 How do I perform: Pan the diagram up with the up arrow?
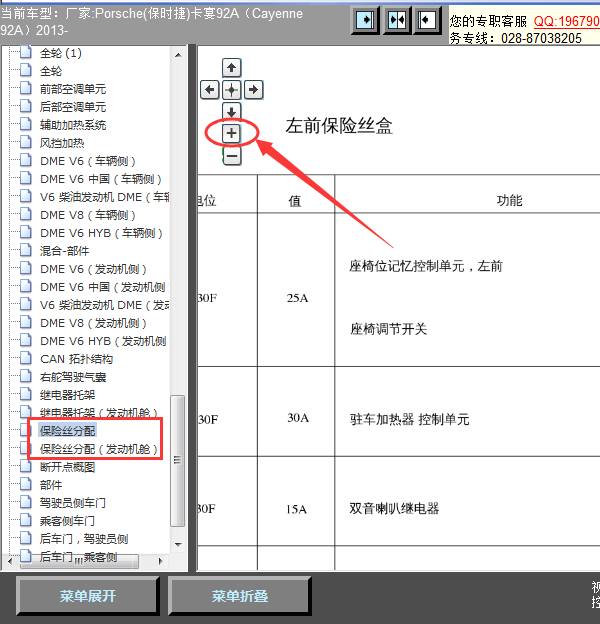231,68
